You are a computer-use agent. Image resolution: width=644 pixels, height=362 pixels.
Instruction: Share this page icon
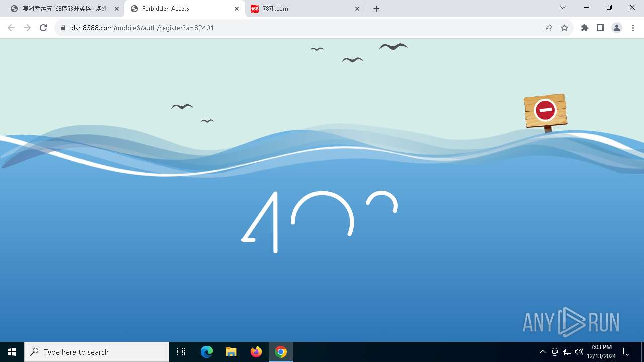pos(548,28)
